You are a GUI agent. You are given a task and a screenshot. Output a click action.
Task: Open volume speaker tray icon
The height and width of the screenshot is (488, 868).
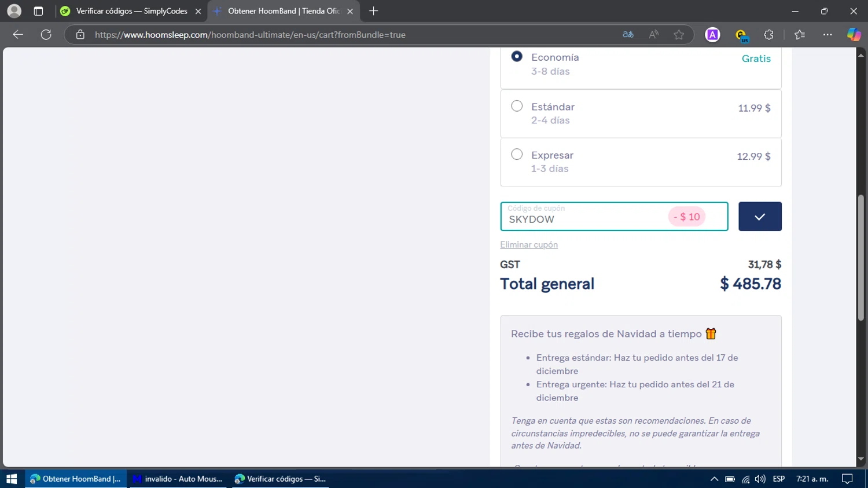coord(760,479)
